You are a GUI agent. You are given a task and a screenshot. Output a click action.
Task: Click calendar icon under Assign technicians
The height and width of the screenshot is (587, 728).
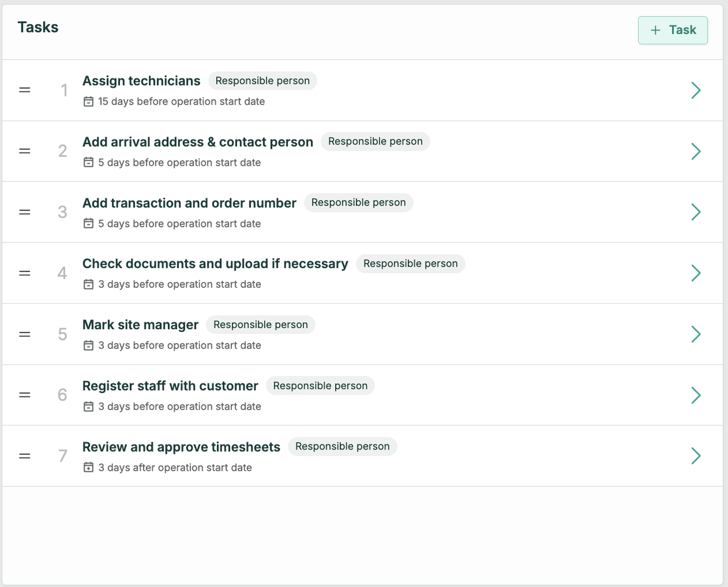point(89,102)
